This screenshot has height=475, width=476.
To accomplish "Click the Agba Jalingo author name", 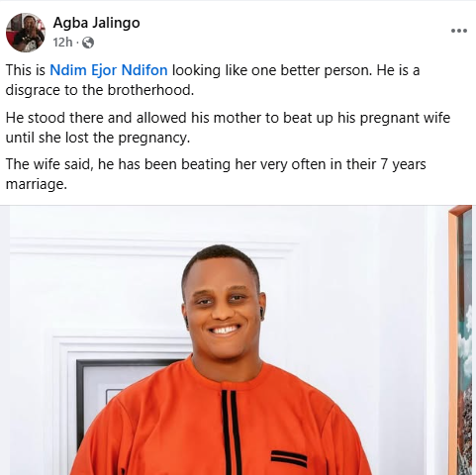I will tap(96, 23).
